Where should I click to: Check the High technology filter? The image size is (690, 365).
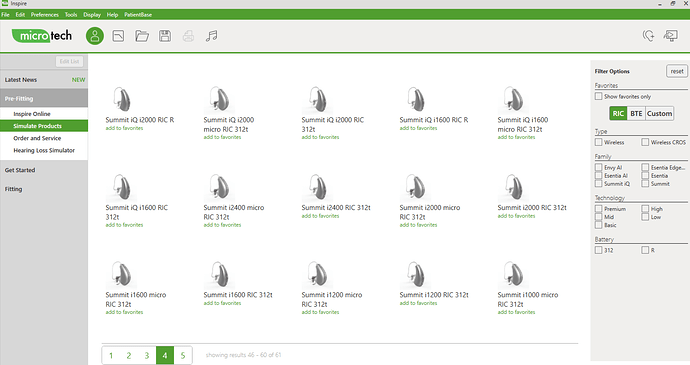click(x=645, y=209)
